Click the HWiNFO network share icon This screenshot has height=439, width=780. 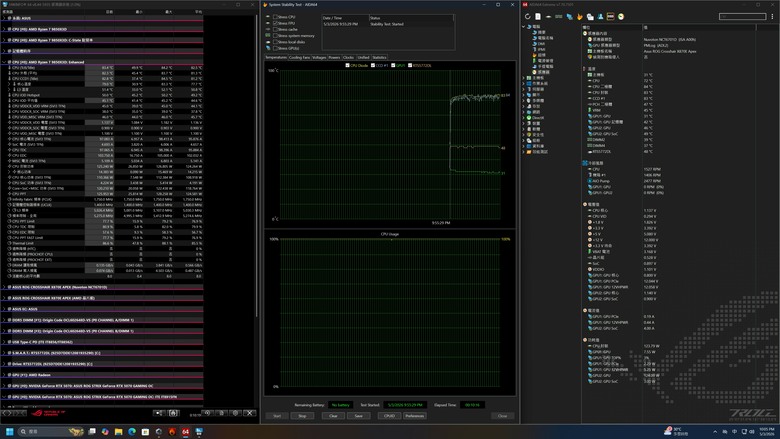159,413
